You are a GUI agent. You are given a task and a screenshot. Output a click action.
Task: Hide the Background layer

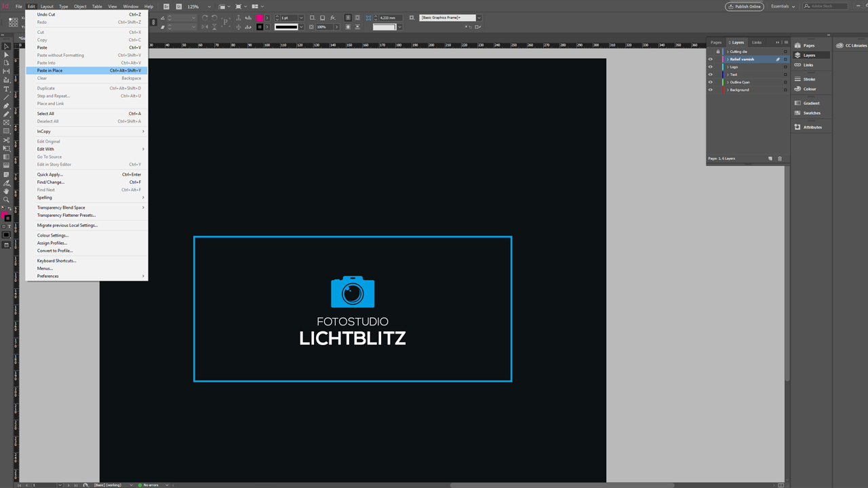[711, 89]
